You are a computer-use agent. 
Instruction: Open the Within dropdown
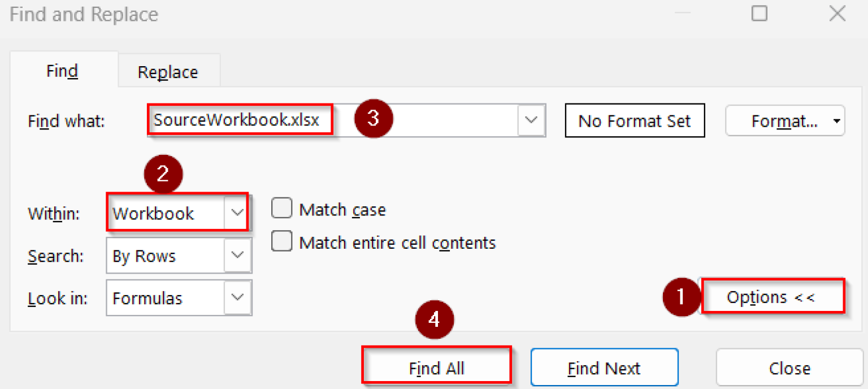pos(238,213)
